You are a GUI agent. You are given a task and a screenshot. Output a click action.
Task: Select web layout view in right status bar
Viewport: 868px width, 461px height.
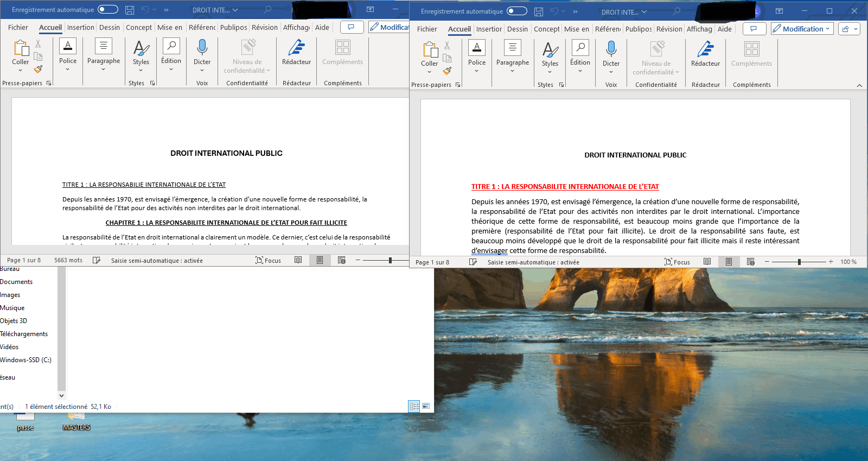[751, 262]
